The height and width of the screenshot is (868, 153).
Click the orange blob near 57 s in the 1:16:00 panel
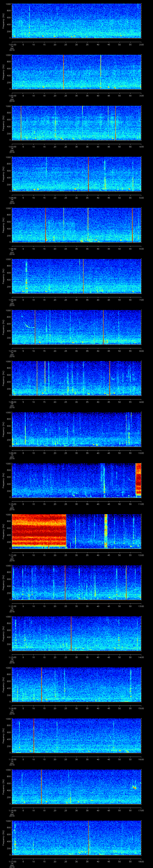[x=134, y=788]
